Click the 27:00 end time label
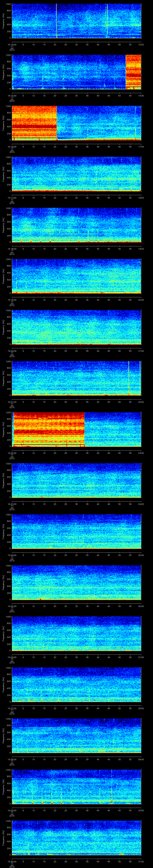 click(141, 657)
